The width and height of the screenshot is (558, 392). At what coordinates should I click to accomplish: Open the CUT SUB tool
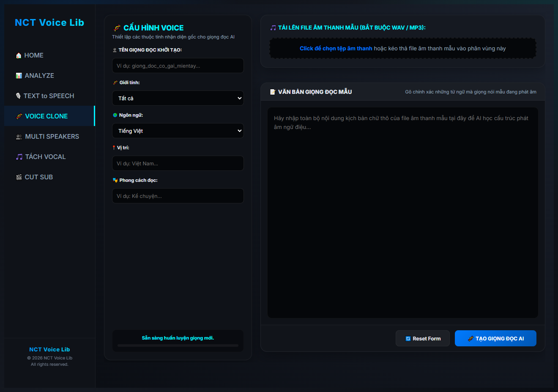click(49, 177)
